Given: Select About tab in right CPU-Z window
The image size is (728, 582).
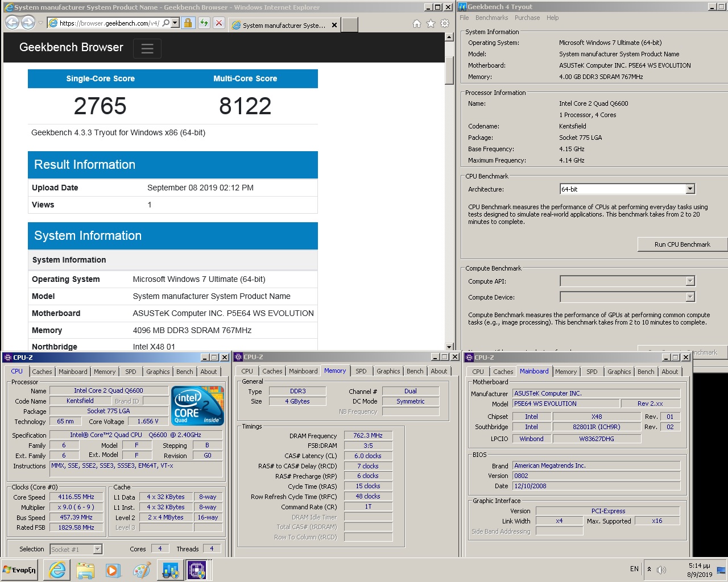Looking at the screenshot, I should [670, 372].
